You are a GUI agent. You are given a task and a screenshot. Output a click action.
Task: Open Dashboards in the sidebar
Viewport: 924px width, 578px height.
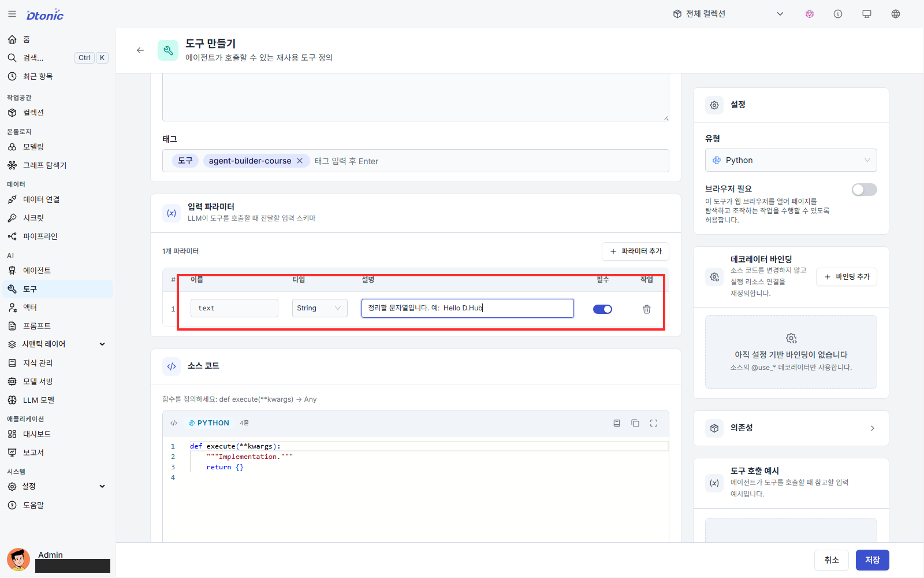[x=57, y=434]
